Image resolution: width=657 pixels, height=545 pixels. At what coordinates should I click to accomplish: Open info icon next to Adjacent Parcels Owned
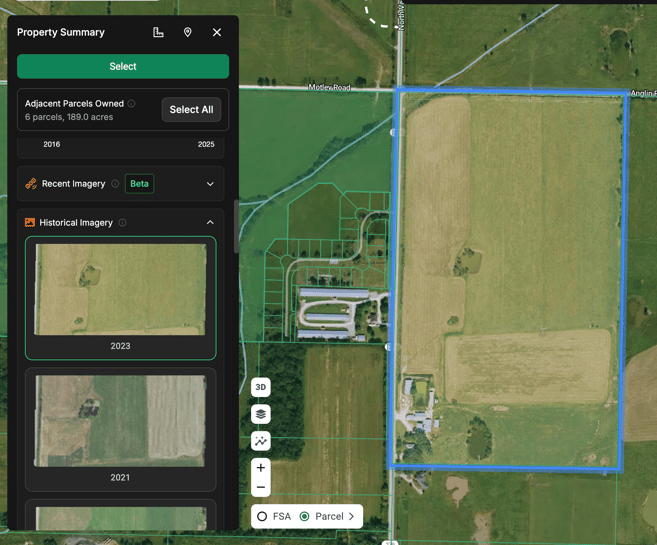(131, 103)
